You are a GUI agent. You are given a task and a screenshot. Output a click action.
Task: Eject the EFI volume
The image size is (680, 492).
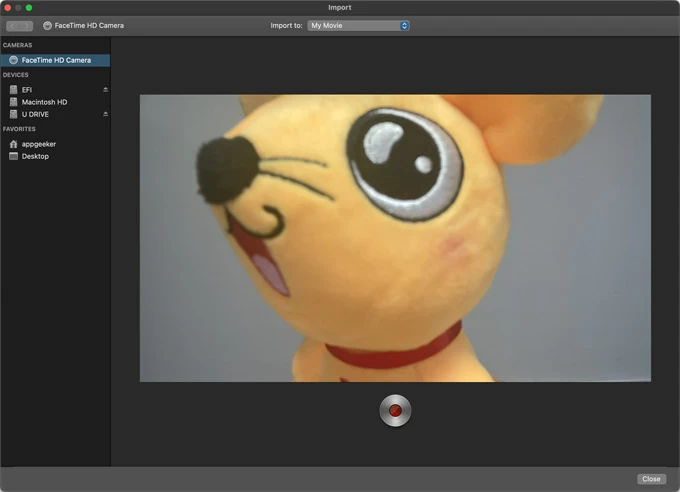105,89
